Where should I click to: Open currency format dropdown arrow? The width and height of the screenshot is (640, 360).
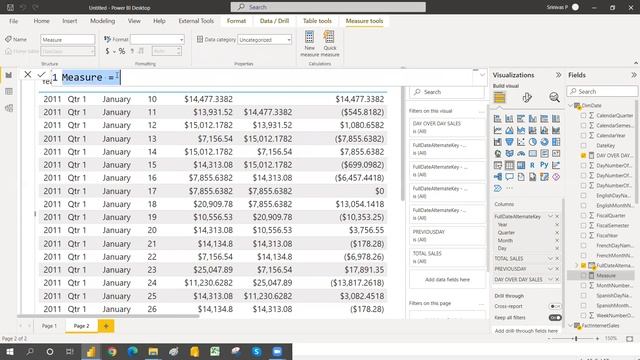(x=113, y=51)
